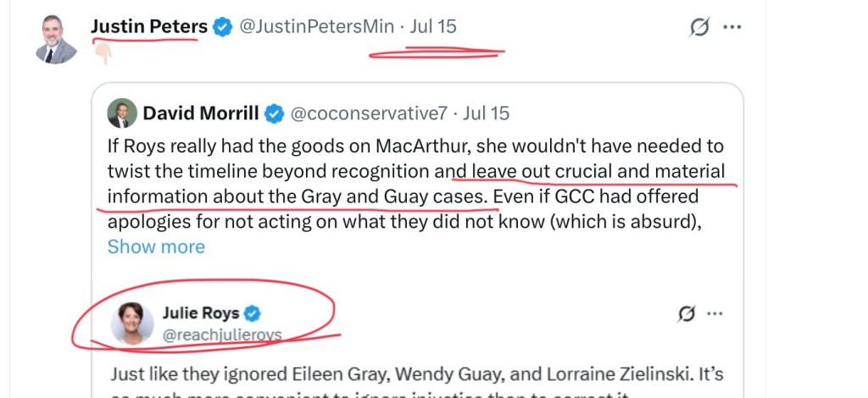Open David Morrill's quoted post text
The height and width of the screenshot is (398, 868).
click(x=415, y=185)
